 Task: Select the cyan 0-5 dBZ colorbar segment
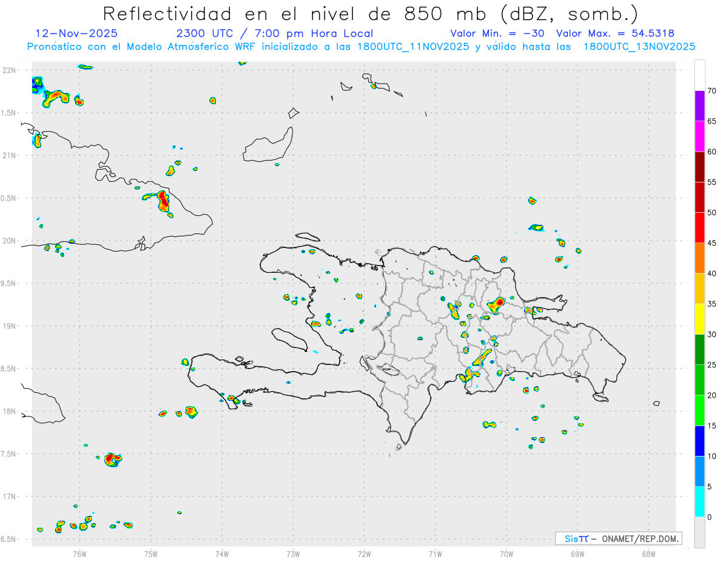[699, 502]
